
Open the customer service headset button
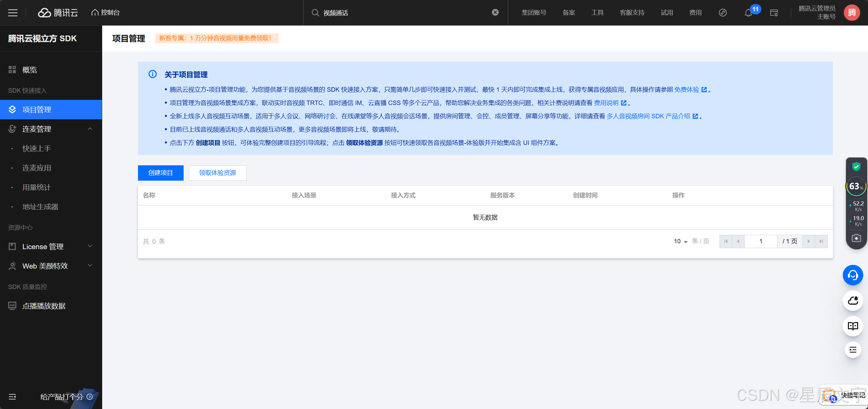coord(853,275)
